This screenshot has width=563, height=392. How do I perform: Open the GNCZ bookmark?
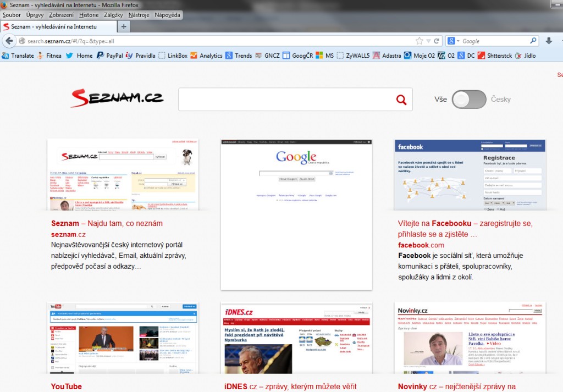(267, 56)
